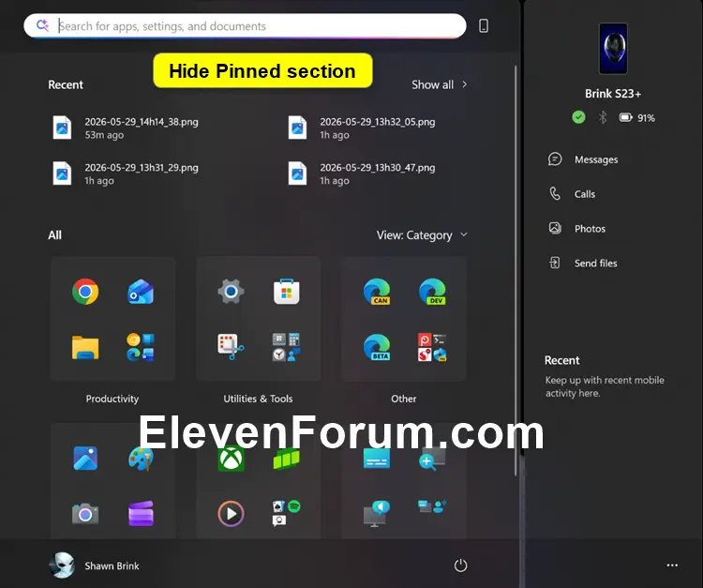703x588 pixels.
Task: Toggle the phone panel button beside search
Action: coord(484,25)
